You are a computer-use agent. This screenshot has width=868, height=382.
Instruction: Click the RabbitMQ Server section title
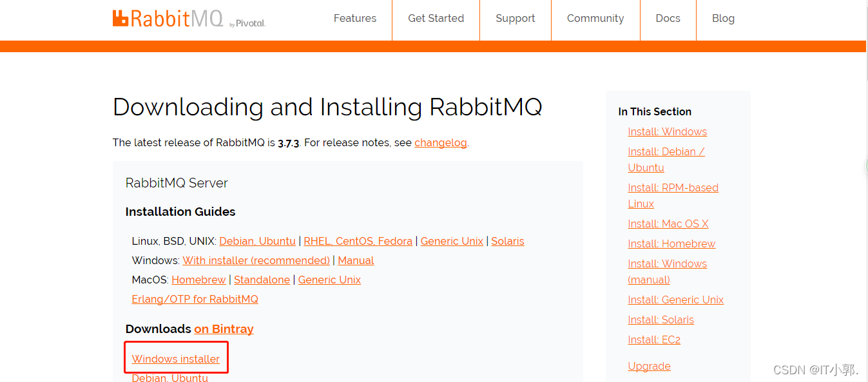click(x=177, y=183)
